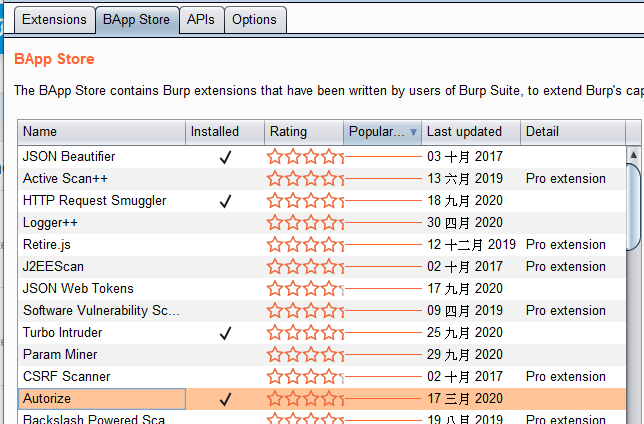Switch to the Extensions tab
The image size is (644, 424).
pyautogui.click(x=54, y=19)
